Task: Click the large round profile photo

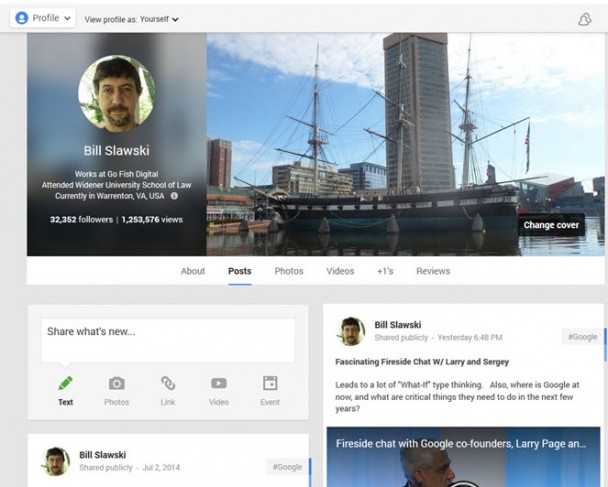Action: [x=116, y=93]
